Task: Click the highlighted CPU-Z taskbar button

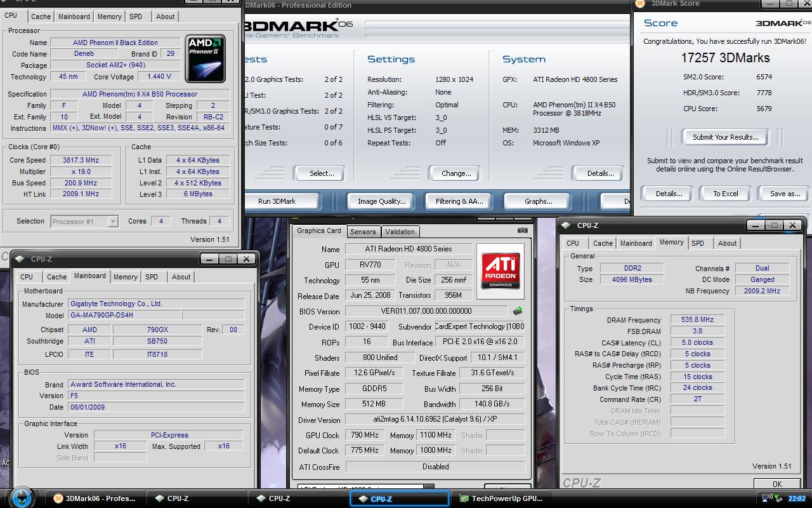Action: pos(399,498)
